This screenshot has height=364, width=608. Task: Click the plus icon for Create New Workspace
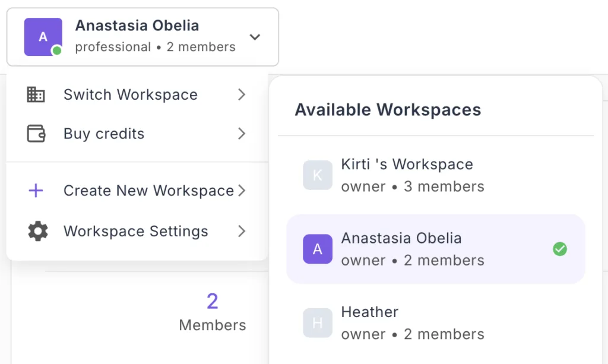[36, 191]
